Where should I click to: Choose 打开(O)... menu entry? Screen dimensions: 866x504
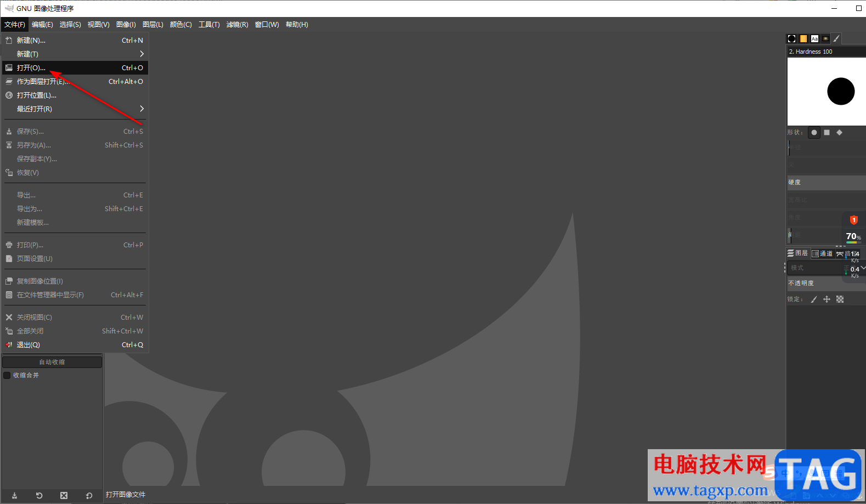[x=75, y=68]
